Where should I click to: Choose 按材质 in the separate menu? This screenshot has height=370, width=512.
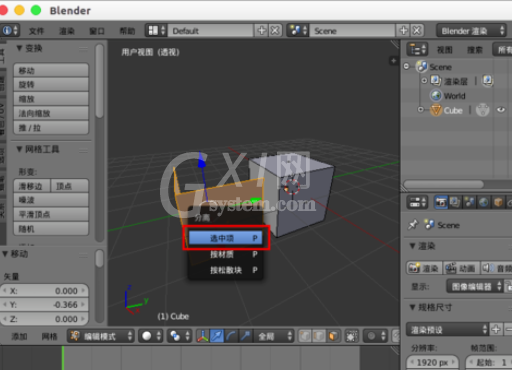[x=226, y=254]
